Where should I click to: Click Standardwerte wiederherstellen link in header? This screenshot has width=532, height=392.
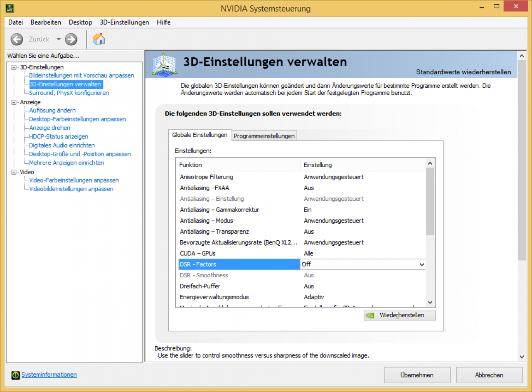click(x=463, y=72)
